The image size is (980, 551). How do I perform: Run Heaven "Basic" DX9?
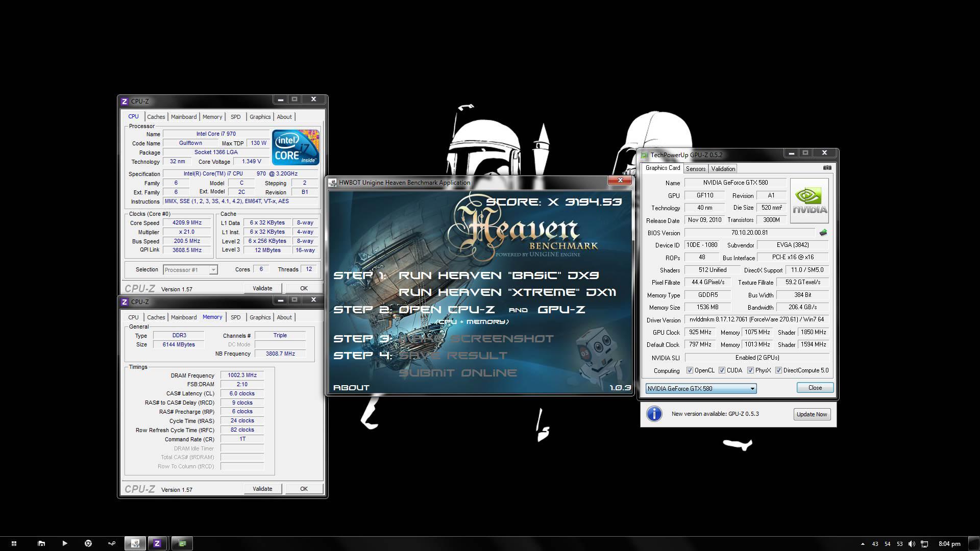499,275
